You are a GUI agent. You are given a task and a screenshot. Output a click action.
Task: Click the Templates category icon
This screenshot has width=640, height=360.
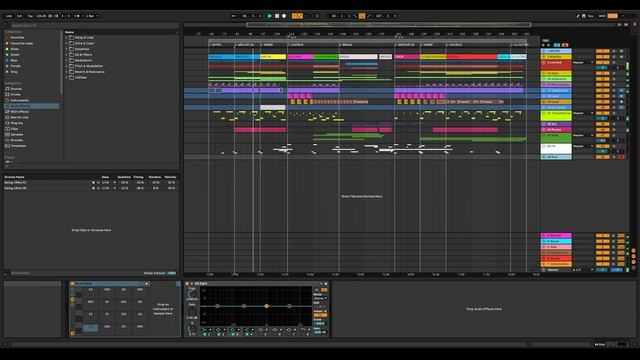pyautogui.click(x=7, y=146)
